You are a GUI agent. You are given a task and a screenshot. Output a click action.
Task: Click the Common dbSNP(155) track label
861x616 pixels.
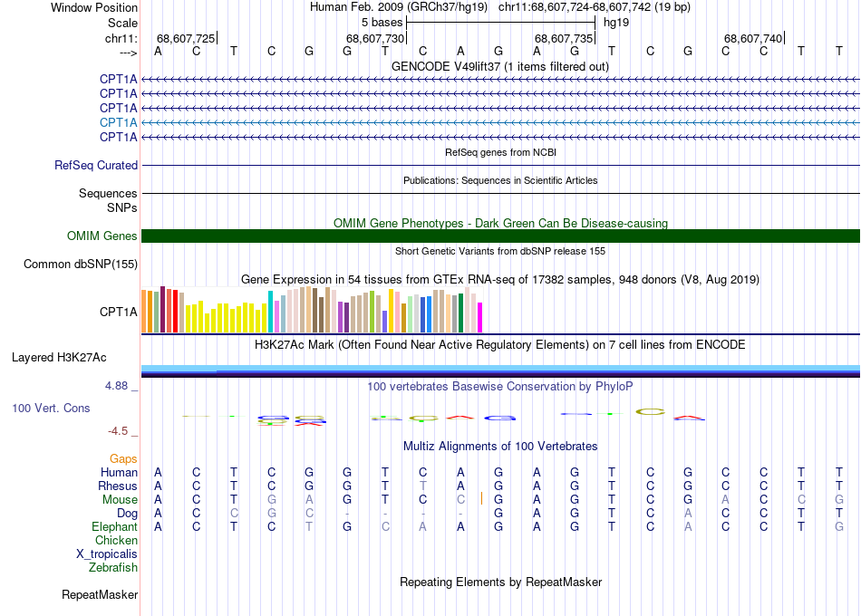click(82, 265)
